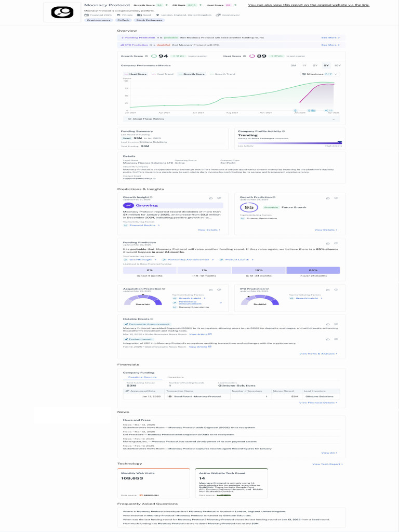Open the Seed Round - Moonacy Protocol transaction
The image size is (399, 532).
pos(197,396)
